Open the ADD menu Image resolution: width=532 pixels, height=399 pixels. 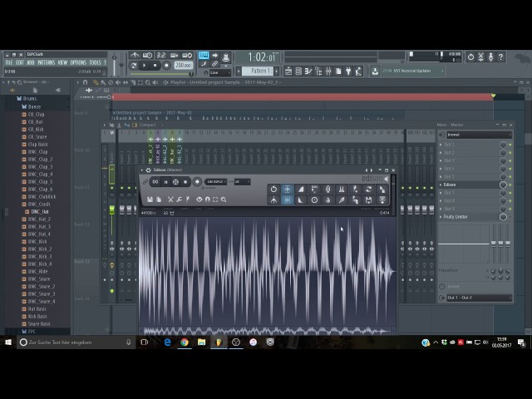pyautogui.click(x=31, y=62)
